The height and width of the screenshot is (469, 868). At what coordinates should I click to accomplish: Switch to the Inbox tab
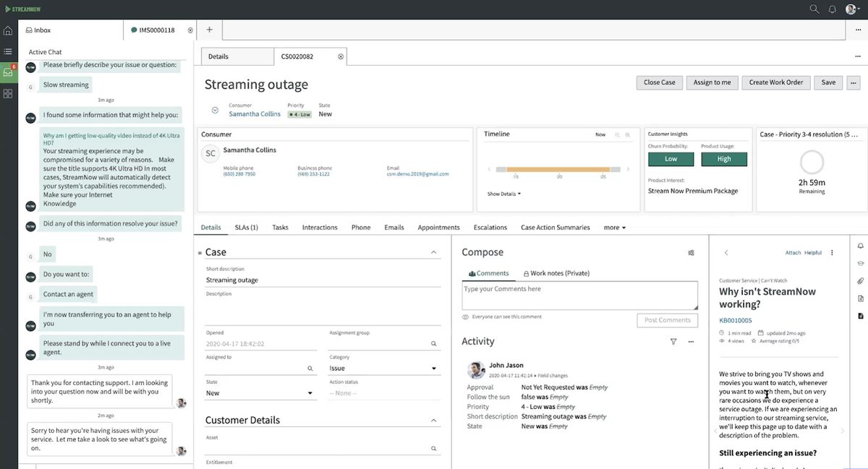[70, 30]
